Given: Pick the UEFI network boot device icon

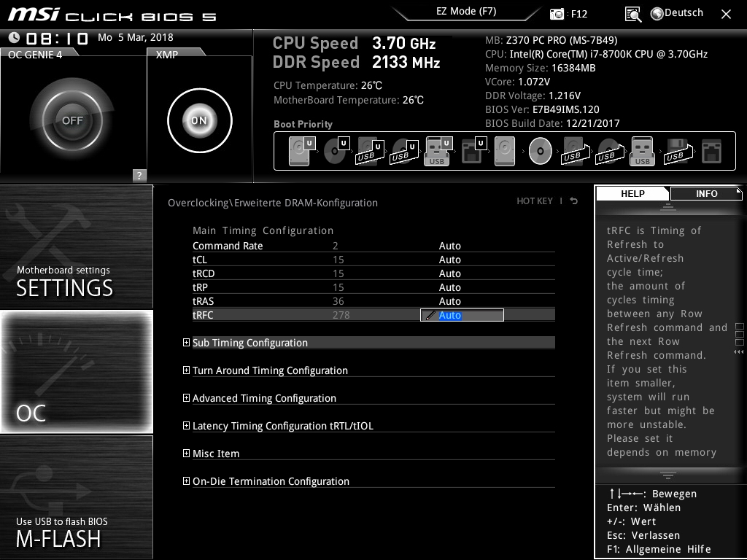Looking at the screenshot, I should (473, 151).
